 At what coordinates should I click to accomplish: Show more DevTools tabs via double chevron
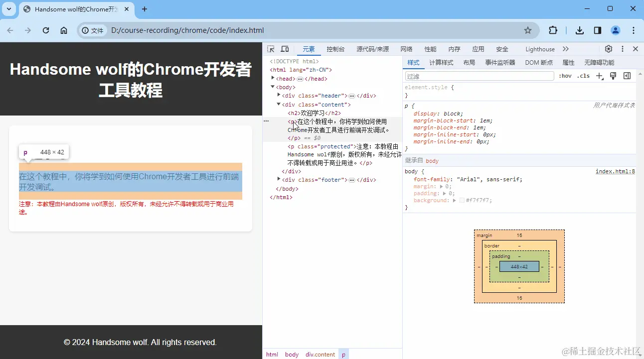click(x=565, y=49)
